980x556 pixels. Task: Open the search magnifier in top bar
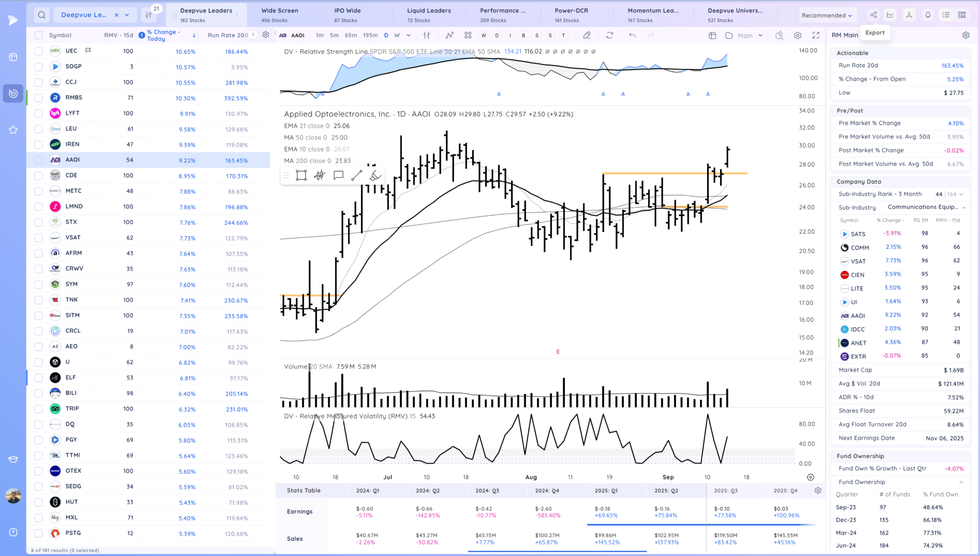pyautogui.click(x=42, y=15)
